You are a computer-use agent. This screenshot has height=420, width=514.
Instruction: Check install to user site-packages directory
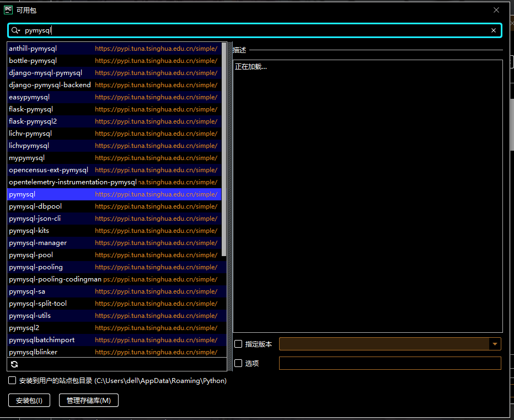click(x=12, y=380)
